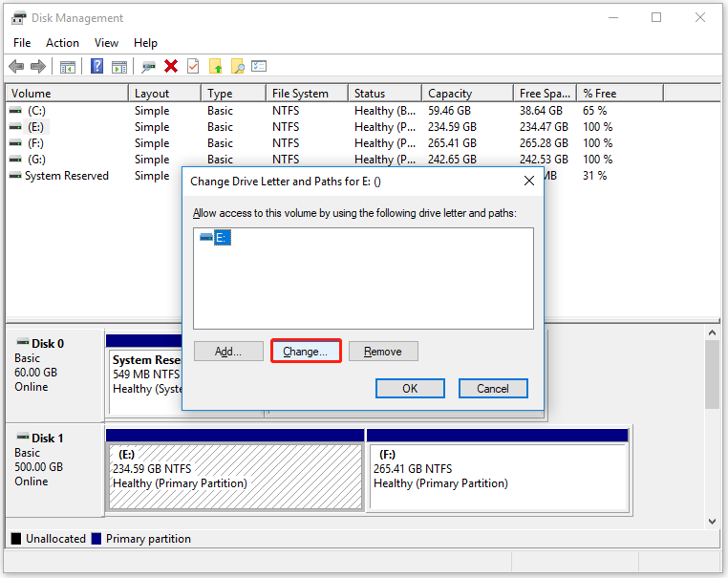728x578 pixels.
Task: Sort by the Free Space column header
Action: [x=546, y=94]
